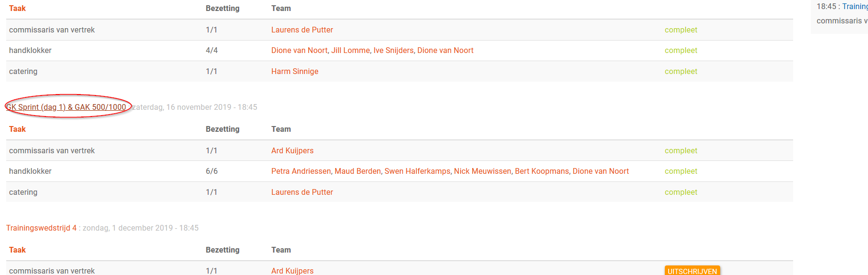Click Laurens de Putter in first commissaris row
The image size is (868, 275).
point(302,30)
